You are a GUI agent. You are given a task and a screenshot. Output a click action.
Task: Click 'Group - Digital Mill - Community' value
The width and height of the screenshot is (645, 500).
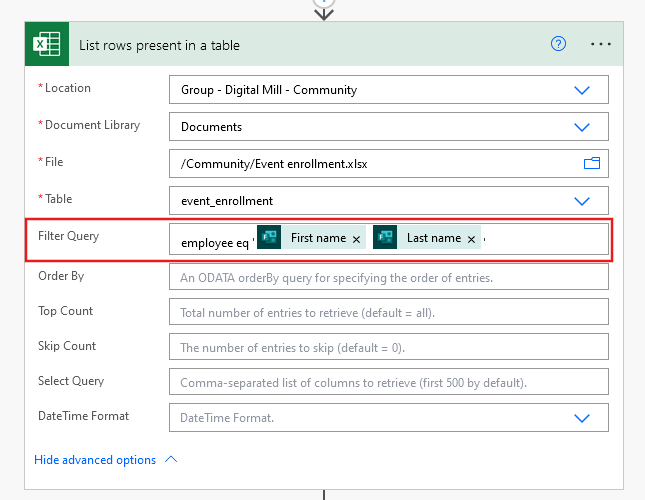[269, 90]
